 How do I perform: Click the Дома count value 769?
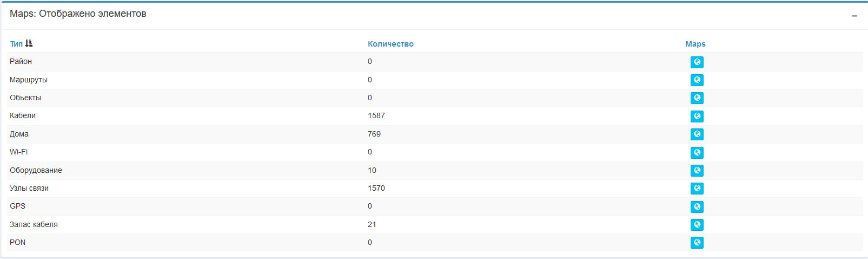pos(374,134)
